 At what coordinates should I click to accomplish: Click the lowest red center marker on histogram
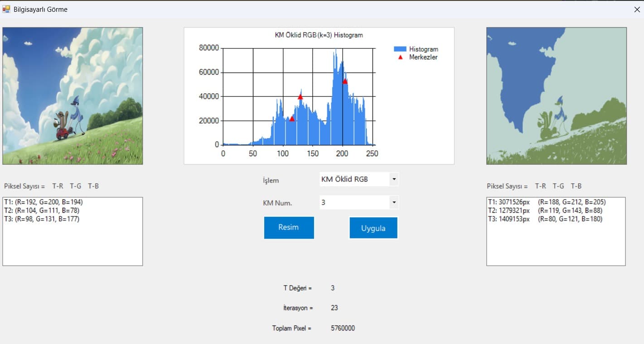(x=292, y=119)
